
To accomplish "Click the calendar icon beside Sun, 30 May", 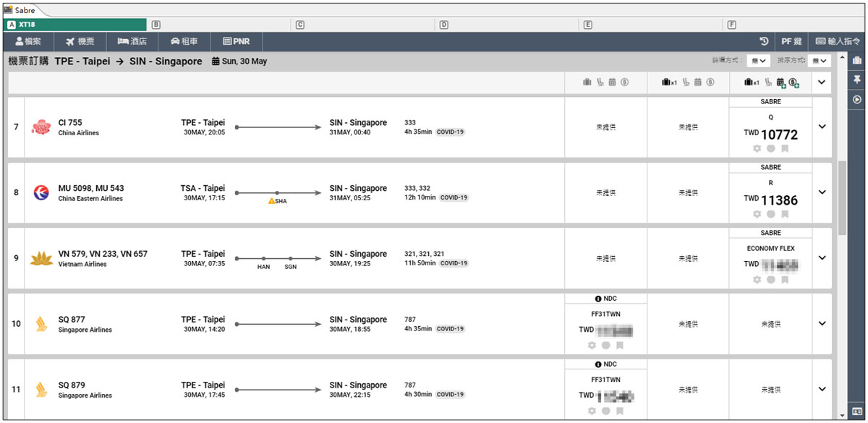I will (216, 61).
